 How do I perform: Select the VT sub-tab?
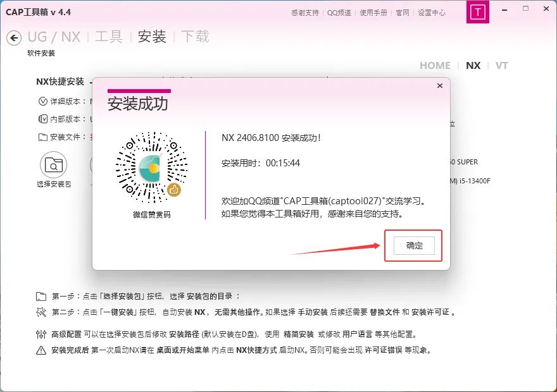tap(501, 66)
